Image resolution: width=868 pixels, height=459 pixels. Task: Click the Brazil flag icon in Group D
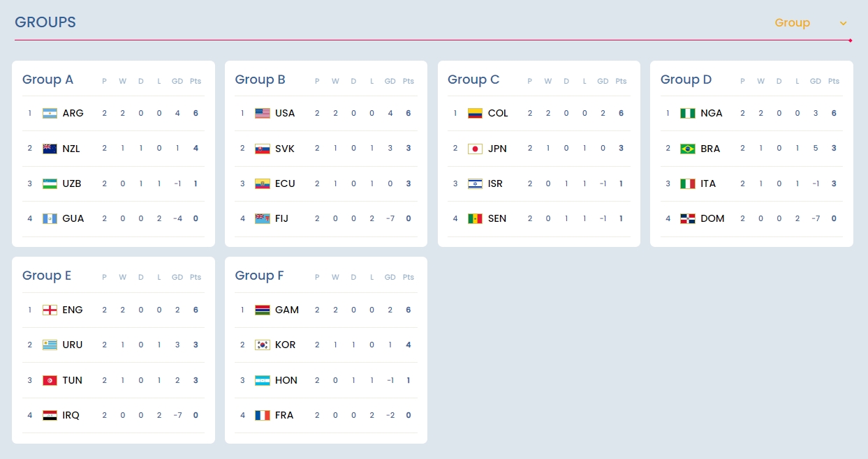click(688, 149)
